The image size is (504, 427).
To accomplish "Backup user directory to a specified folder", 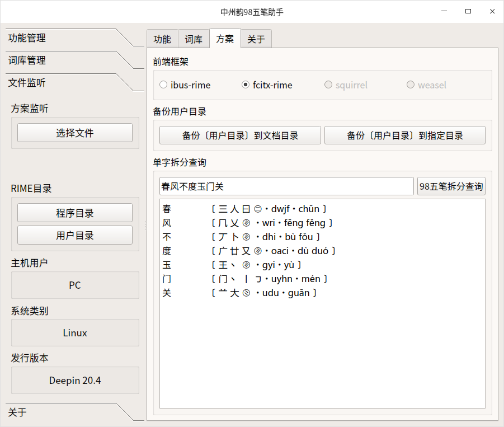I will click(404, 135).
